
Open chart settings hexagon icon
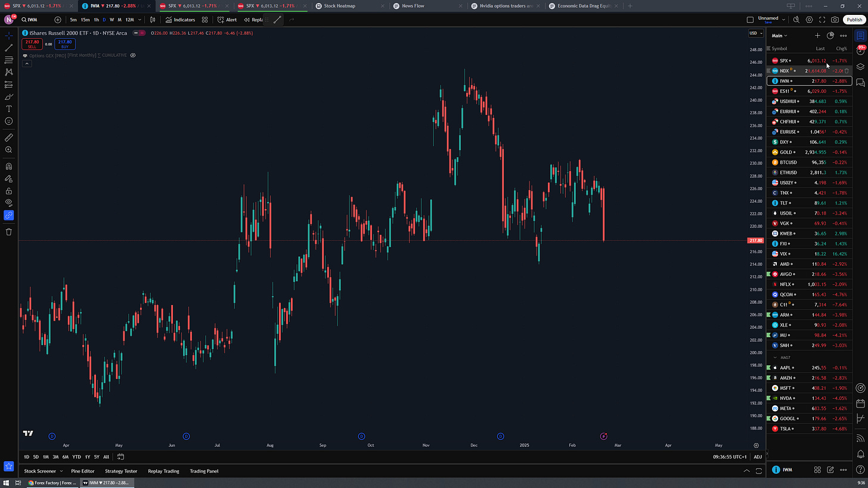click(810, 20)
